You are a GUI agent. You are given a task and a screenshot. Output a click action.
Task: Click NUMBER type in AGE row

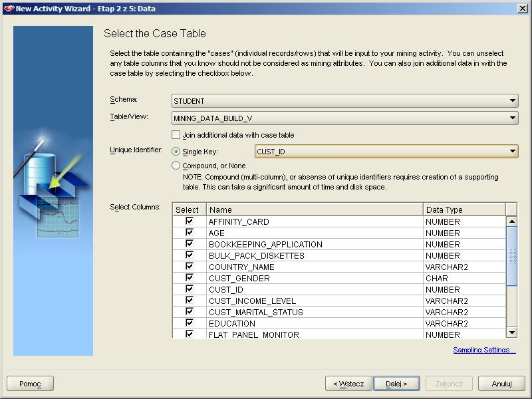pyautogui.click(x=464, y=233)
